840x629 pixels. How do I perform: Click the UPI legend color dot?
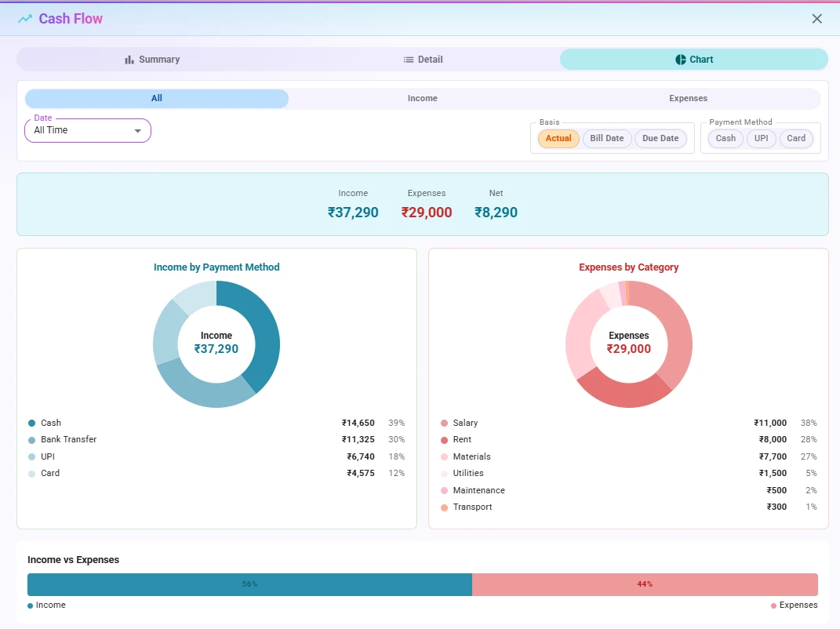click(x=31, y=457)
